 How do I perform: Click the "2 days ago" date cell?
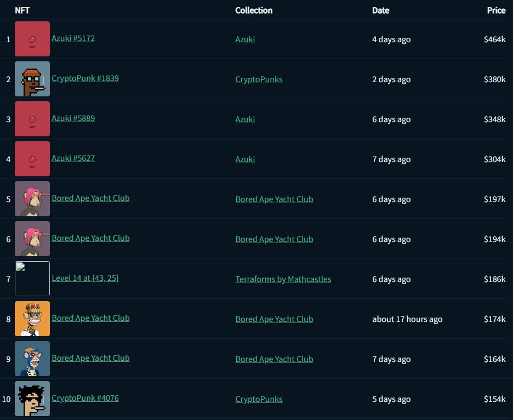pyautogui.click(x=391, y=79)
